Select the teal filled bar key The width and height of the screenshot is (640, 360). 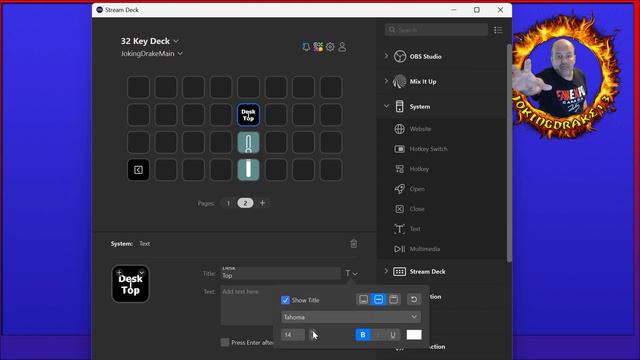click(248, 170)
